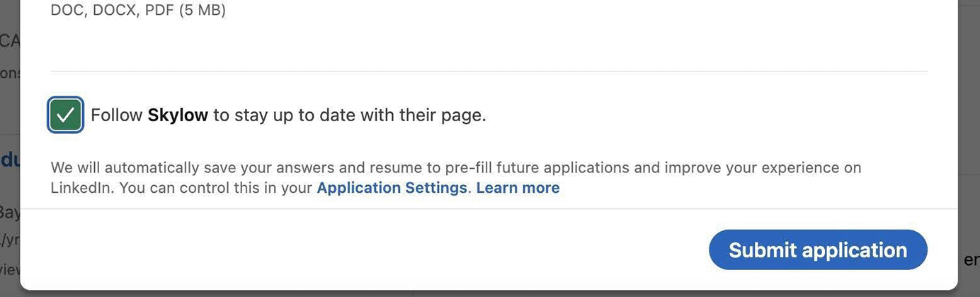Click the bold Skylow company name

(x=178, y=115)
